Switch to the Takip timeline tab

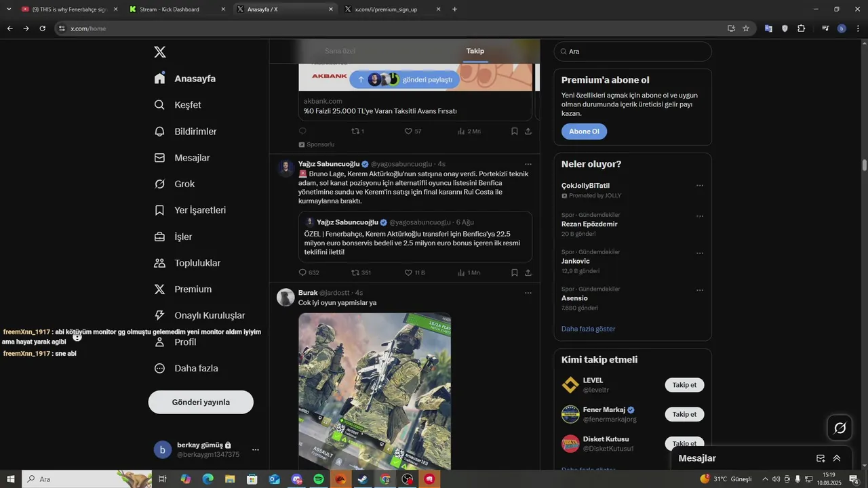pyautogui.click(x=475, y=51)
